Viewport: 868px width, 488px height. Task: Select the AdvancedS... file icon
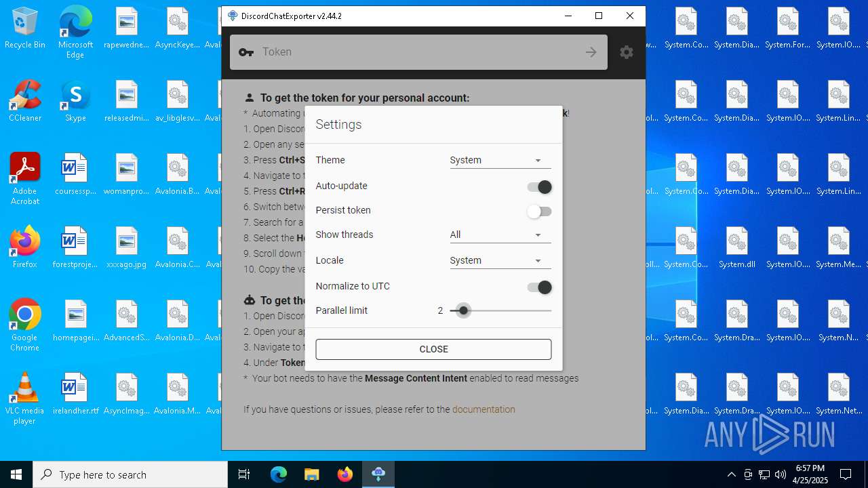coord(126,321)
